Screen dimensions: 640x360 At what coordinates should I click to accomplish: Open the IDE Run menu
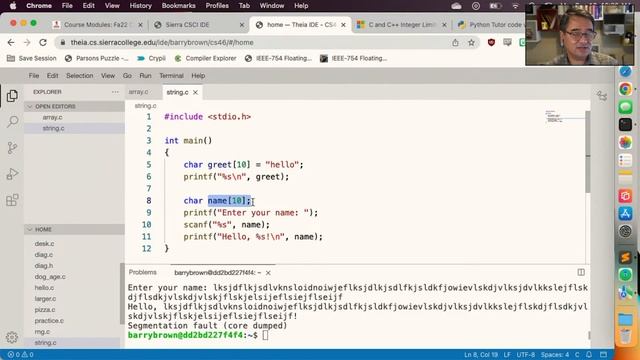click(145, 76)
